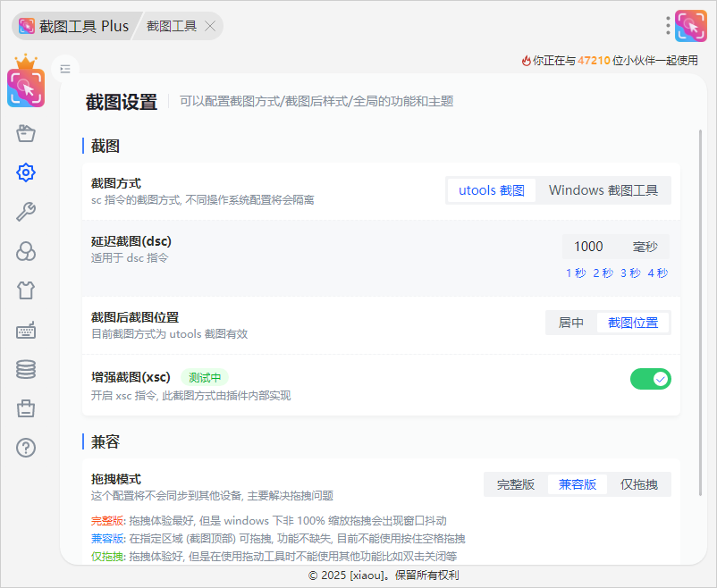Close the 截图工具 tab
The height and width of the screenshot is (588, 717).
pyautogui.click(x=210, y=26)
